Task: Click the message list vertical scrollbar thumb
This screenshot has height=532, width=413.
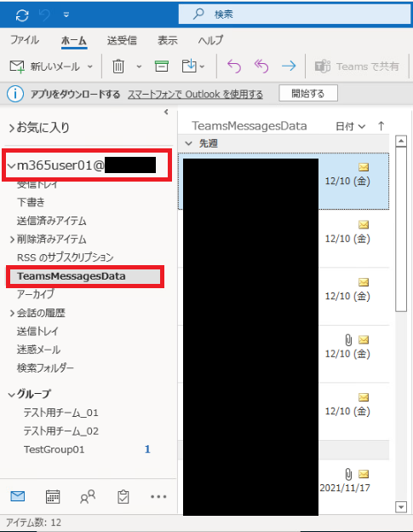Action: pos(401,228)
